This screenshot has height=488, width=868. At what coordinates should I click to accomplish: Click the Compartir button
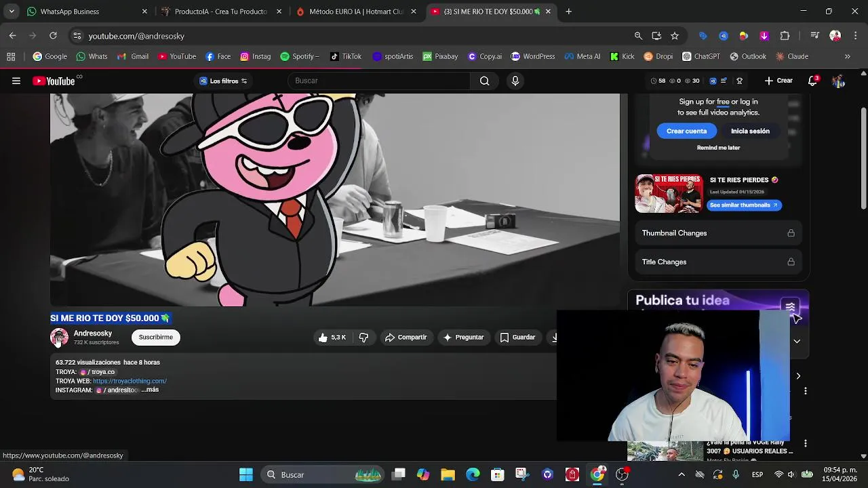pyautogui.click(x=406, y=338)
